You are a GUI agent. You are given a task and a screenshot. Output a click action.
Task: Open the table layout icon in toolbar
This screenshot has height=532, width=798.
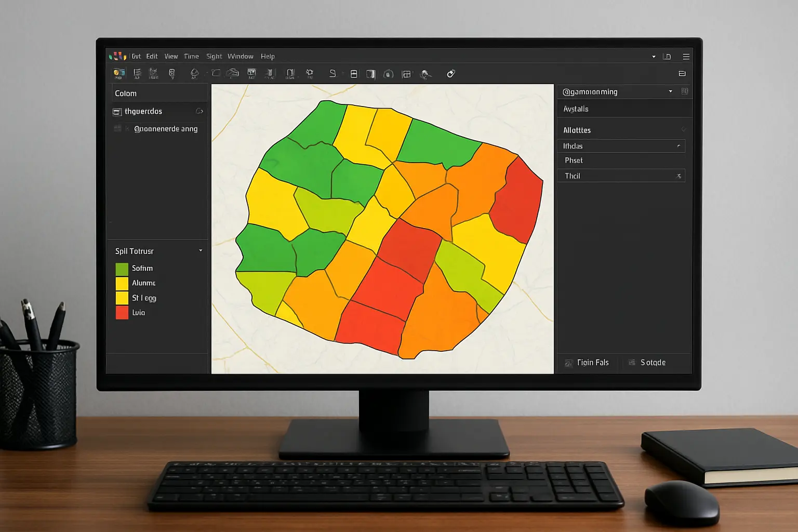tap(406, 74)
